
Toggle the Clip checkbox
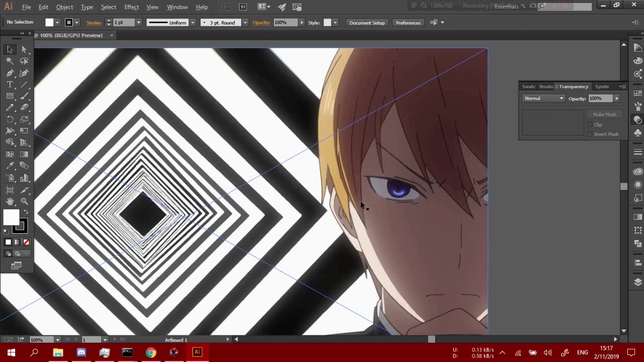click(x=590, y=125)
